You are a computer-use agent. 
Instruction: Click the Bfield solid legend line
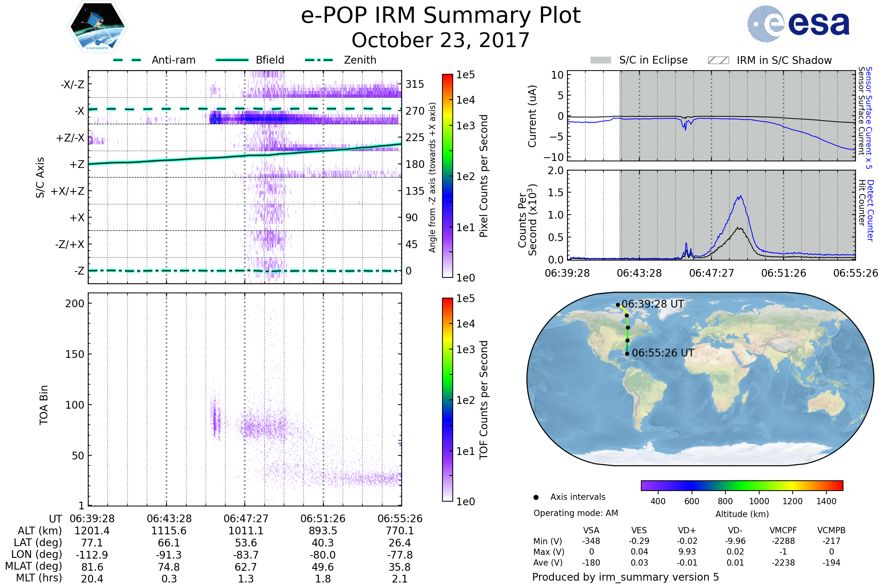click(232, 60)
